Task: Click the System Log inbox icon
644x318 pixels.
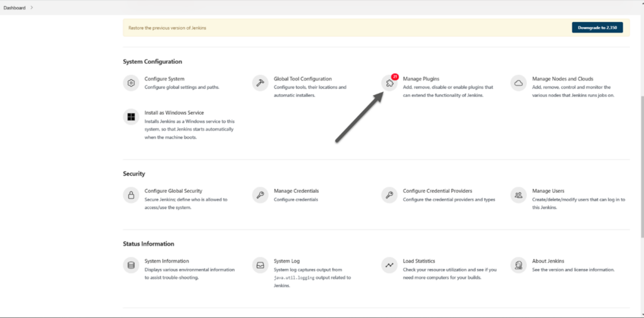Action: pyautogui.click(x=260, y=265)
